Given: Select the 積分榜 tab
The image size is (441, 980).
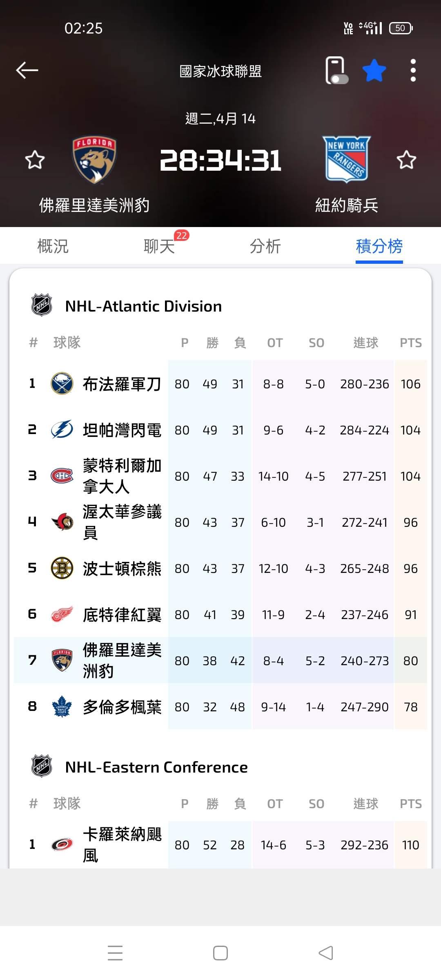Looking at the screenshot, I should [379, 246].
